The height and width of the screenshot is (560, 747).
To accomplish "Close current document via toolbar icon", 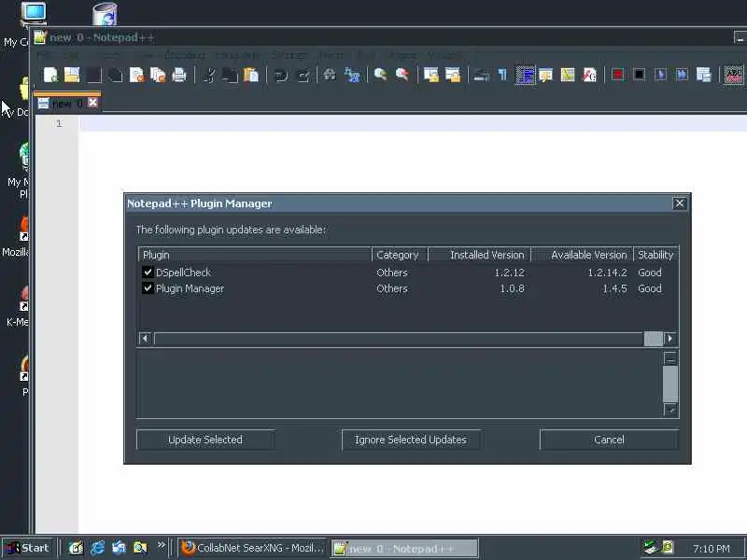I will coord(136,75).
